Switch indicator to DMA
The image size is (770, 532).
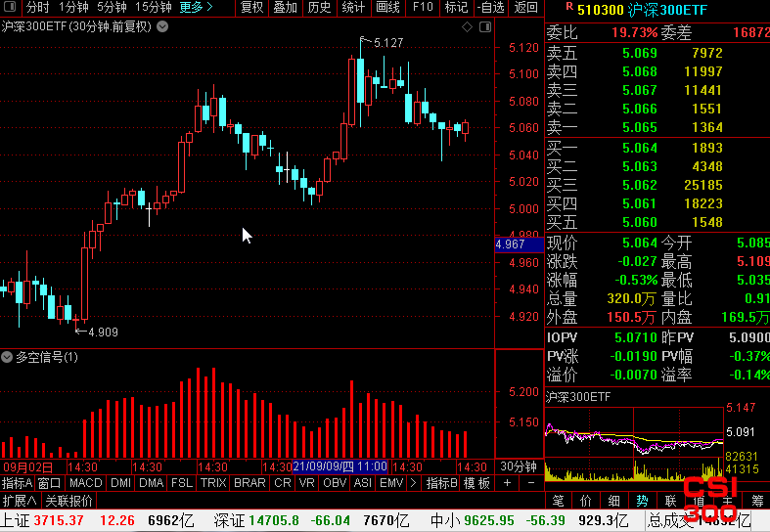152,483
